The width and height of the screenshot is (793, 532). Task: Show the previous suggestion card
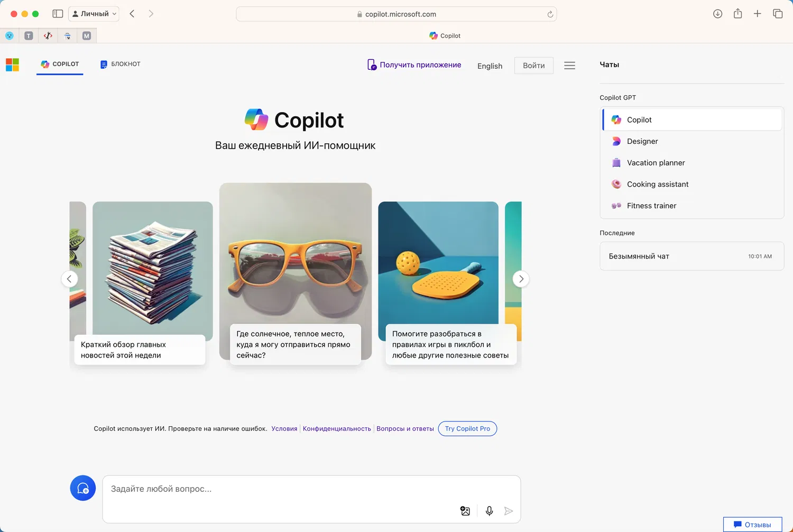pyautogui.click(x=69, y=279)
